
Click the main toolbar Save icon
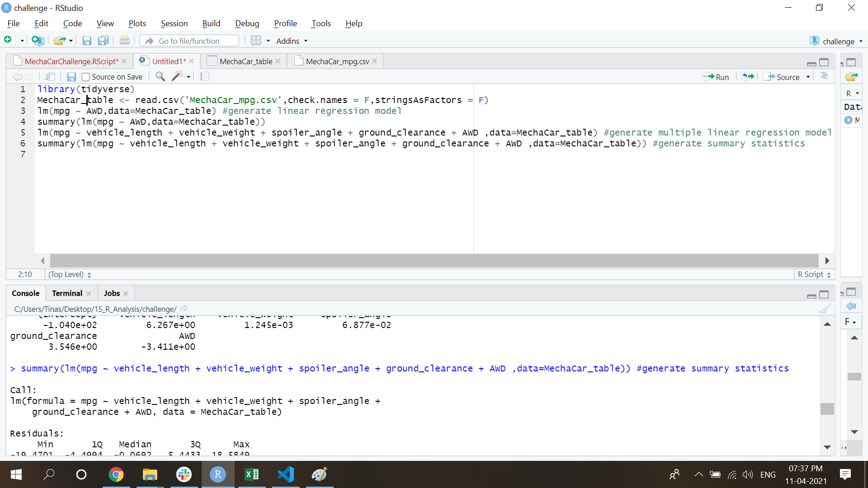(x=87, y=41)
